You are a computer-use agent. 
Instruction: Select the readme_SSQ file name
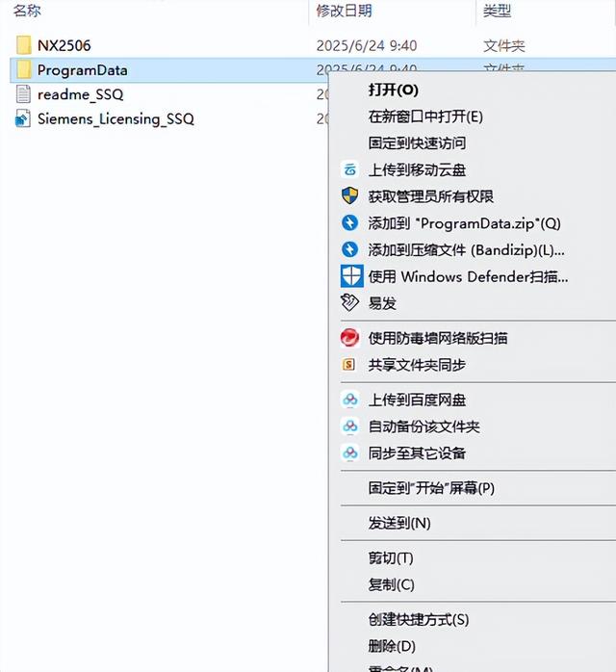(x=81, y=94)
